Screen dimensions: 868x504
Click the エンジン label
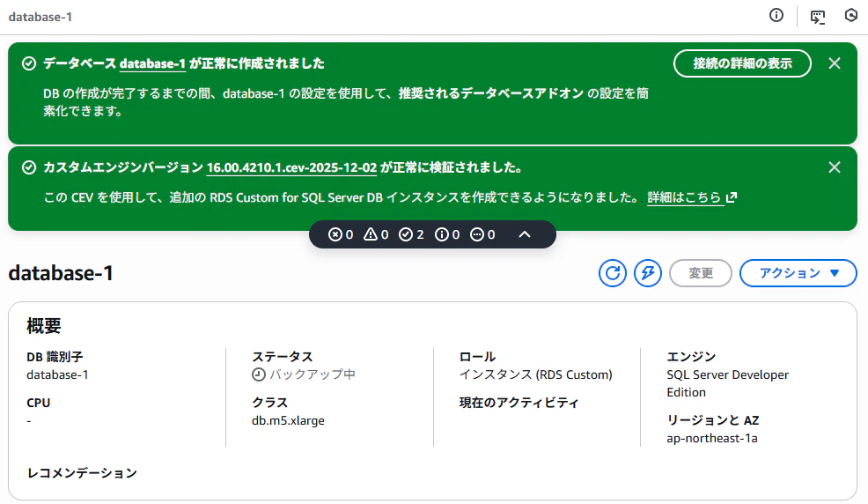click(691, 357)
